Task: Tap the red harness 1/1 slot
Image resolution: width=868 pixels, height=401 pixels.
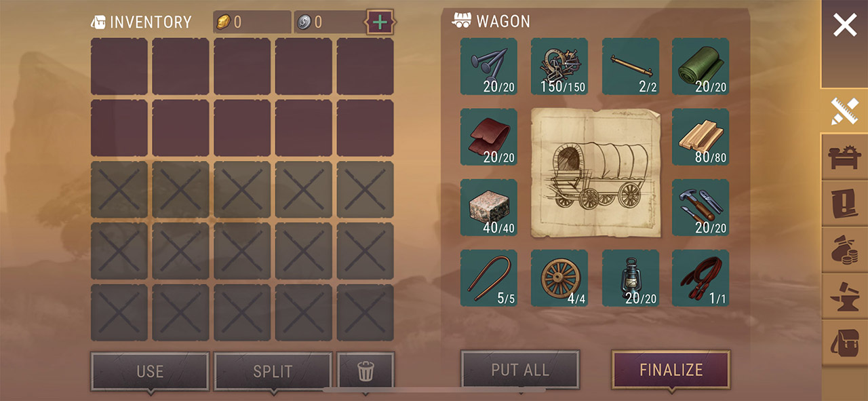Action: pyautogui.click(x=701, y=278)
